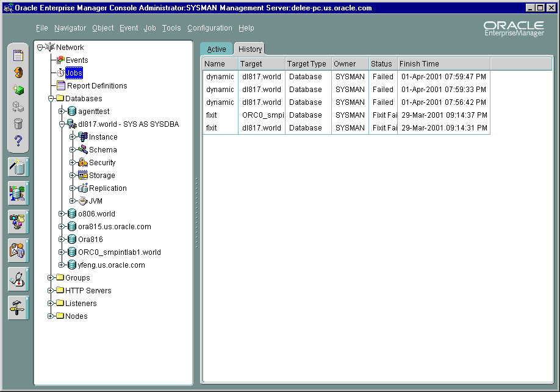Click the Jobs clock icon in the tree
560x392 pixels.
[x=61, y=73]
